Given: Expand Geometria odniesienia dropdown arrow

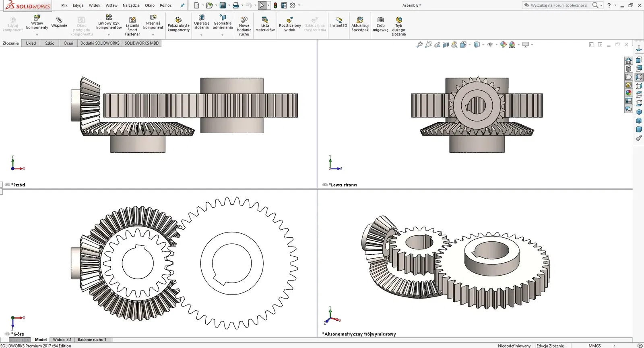Looking at the screenshot, I should click(x=223, y=35).
